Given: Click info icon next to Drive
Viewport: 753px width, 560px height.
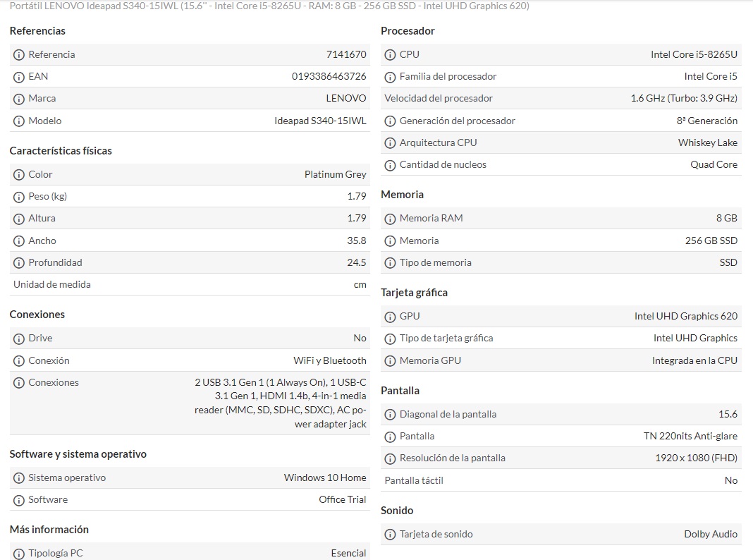Looking at the screenshot, I should click(19, 339).
